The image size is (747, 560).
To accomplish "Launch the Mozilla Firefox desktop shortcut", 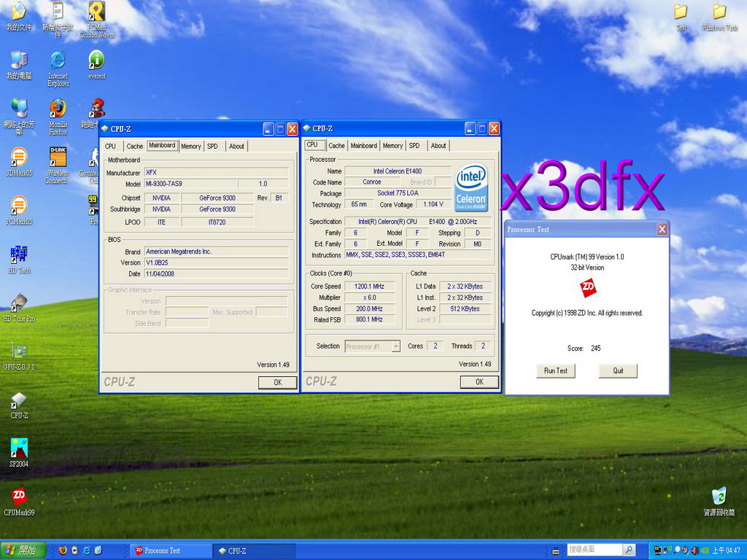I will 58,117.
